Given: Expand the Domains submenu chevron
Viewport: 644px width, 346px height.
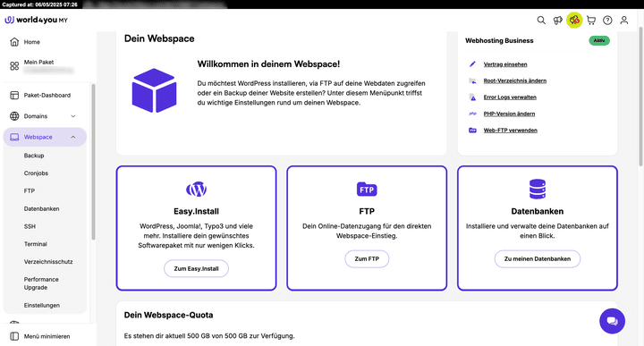Looking at the screenshot, I should click(x=73, y=116).
